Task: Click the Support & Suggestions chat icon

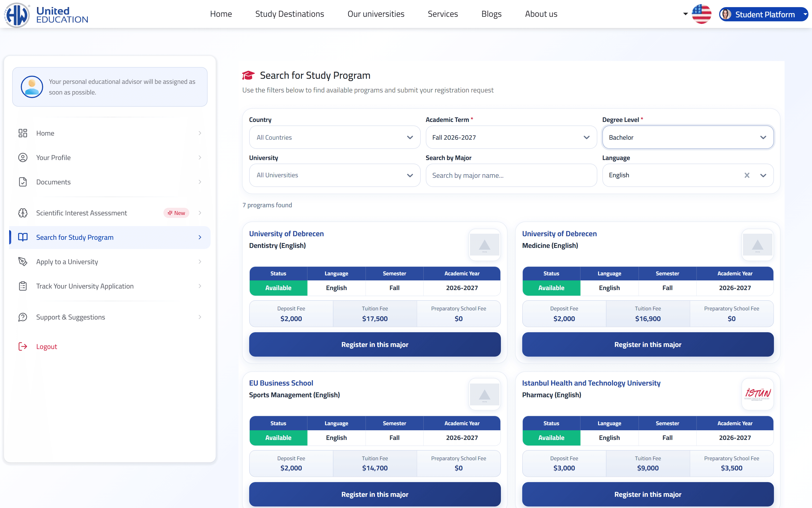Action: point(23,317)
